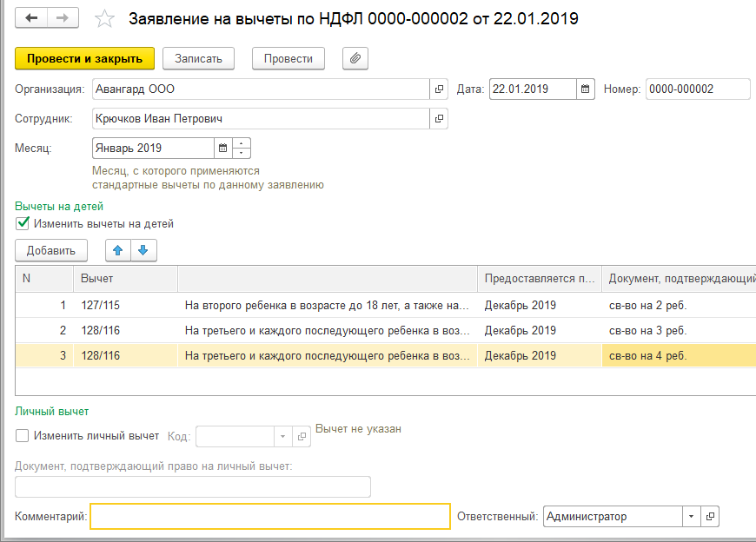Move deduction row up with arrow
Screen dimensions: 756x542
(119, 250)
